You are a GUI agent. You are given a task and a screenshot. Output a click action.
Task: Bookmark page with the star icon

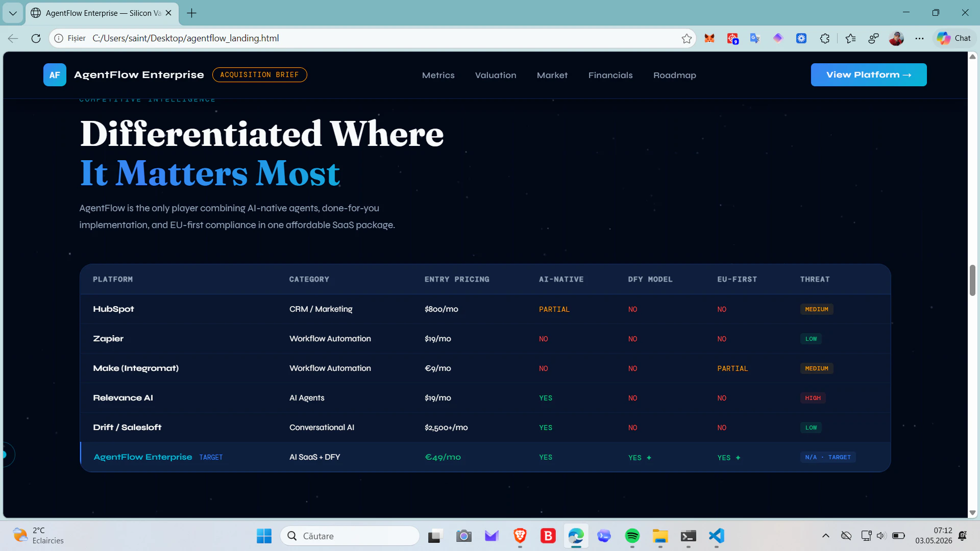click(x=687, y=38)
